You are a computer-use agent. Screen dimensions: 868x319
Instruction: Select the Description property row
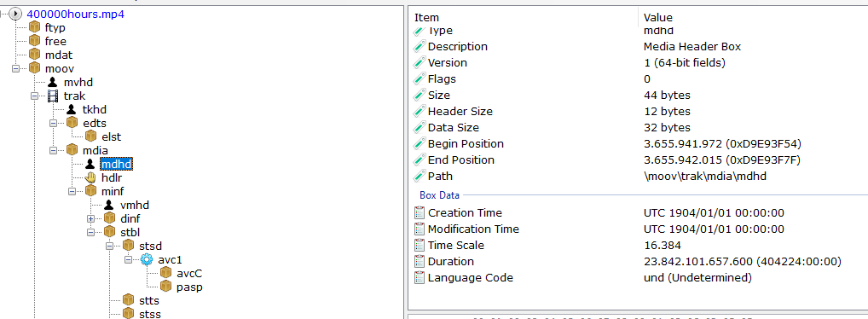(639, 47)
